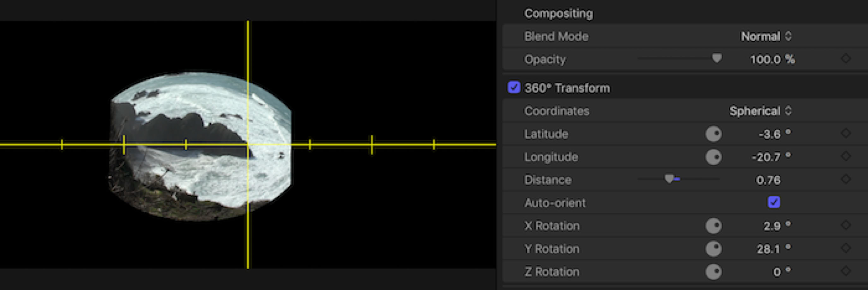Click the Compositing section header
Viewport: 868px width, 290px height.
point(558,14)
